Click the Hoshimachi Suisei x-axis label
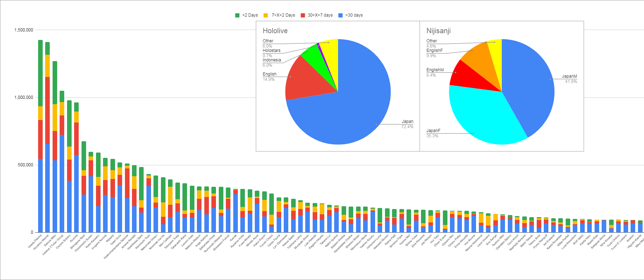Image resolution: width=644 pixels, height=280 pixels. [84, 243]
